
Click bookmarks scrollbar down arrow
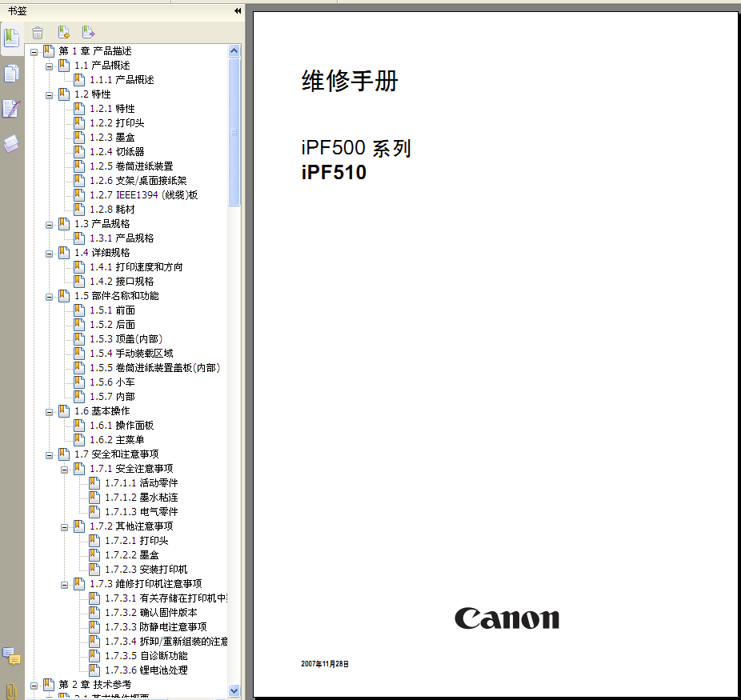click(x=234, y=690)
